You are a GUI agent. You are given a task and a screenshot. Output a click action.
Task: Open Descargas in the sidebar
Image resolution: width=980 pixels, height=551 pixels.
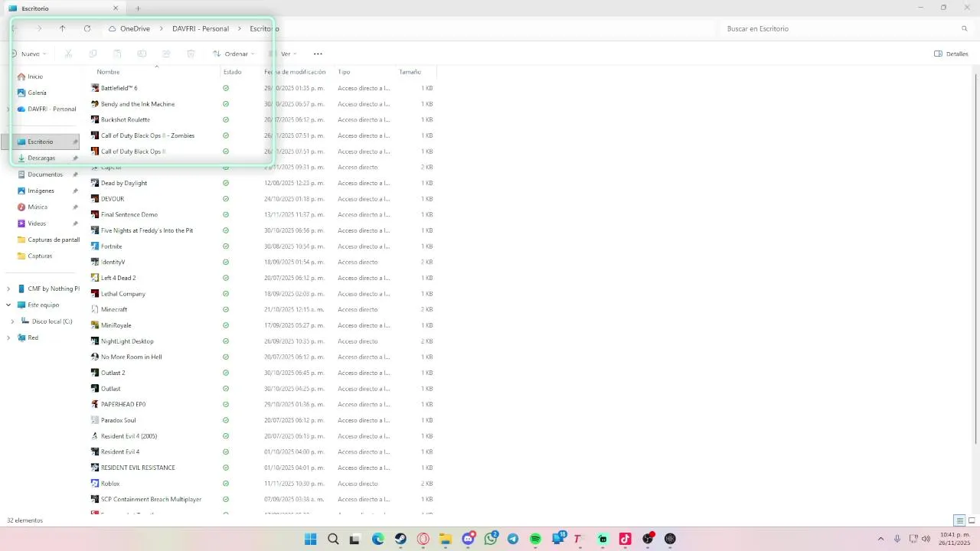coord(40,158)
